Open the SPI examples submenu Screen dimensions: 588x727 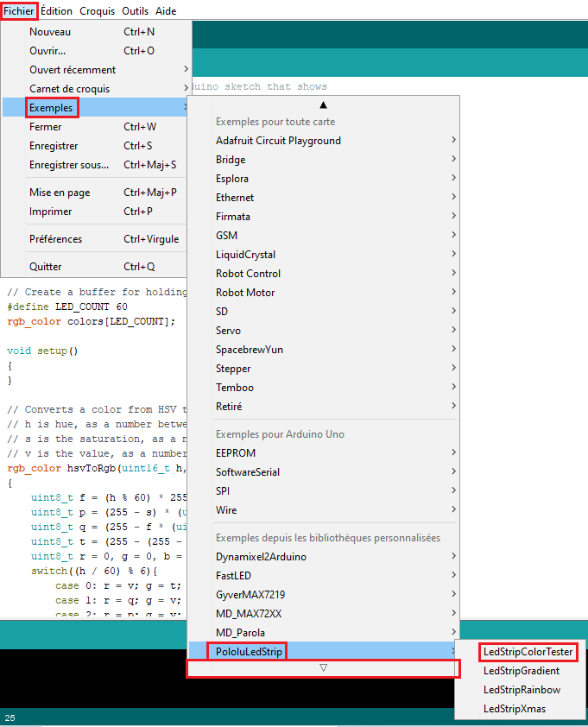point(323,491)
